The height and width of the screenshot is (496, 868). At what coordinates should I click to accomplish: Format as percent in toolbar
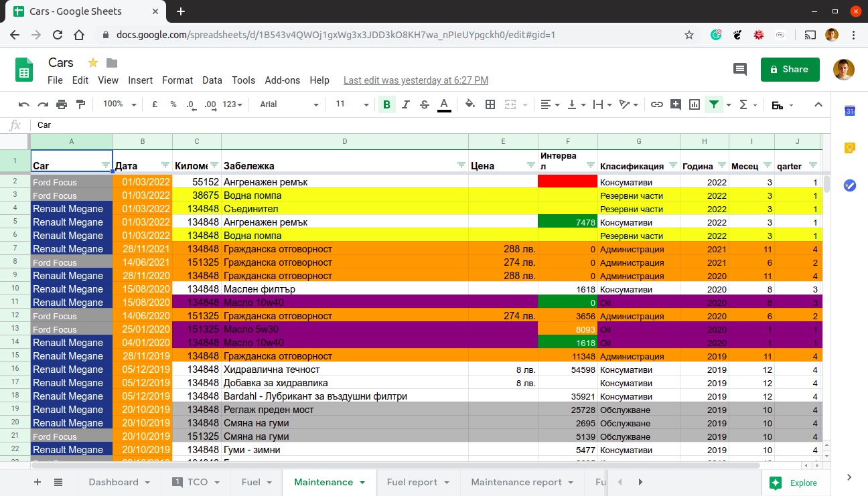pos(173,104)
